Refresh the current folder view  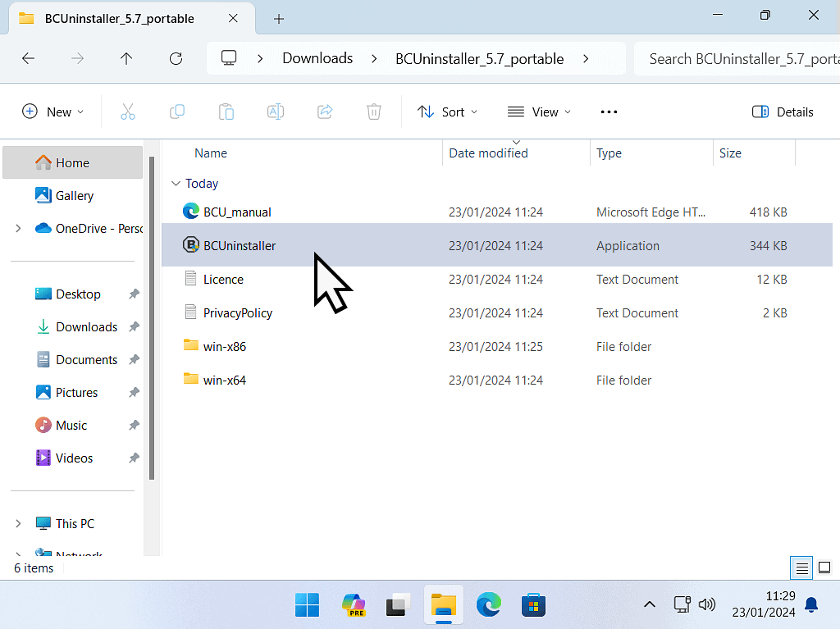[176, 58]
